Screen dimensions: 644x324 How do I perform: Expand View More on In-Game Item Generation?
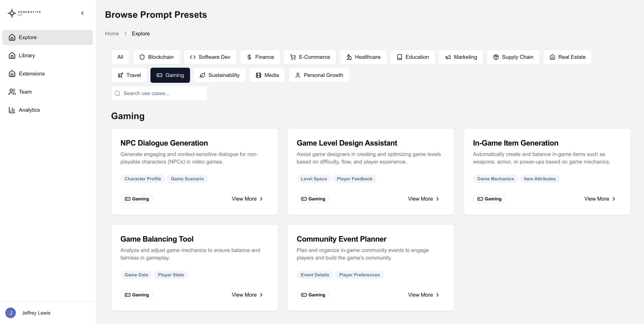point(599,198)
